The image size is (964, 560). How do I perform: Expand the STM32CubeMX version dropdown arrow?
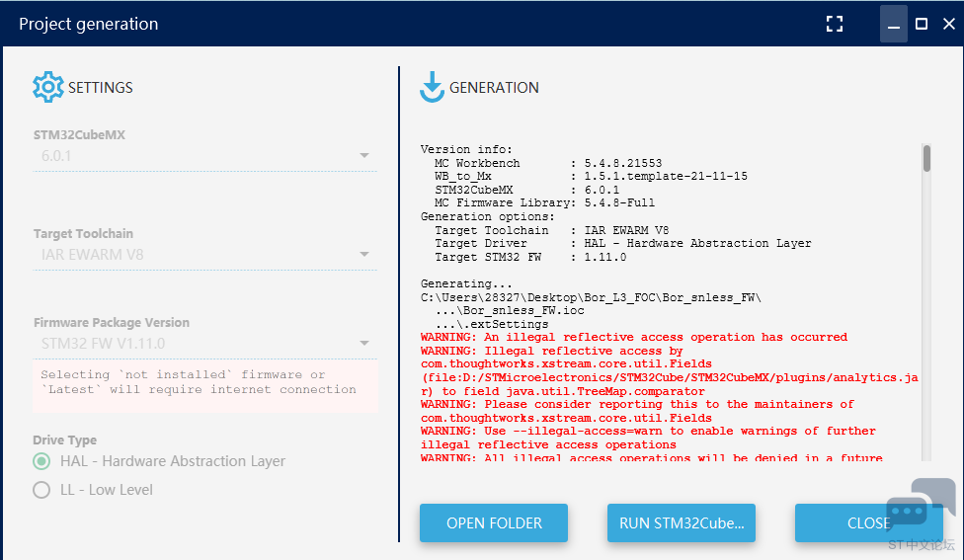pos(363,155)
